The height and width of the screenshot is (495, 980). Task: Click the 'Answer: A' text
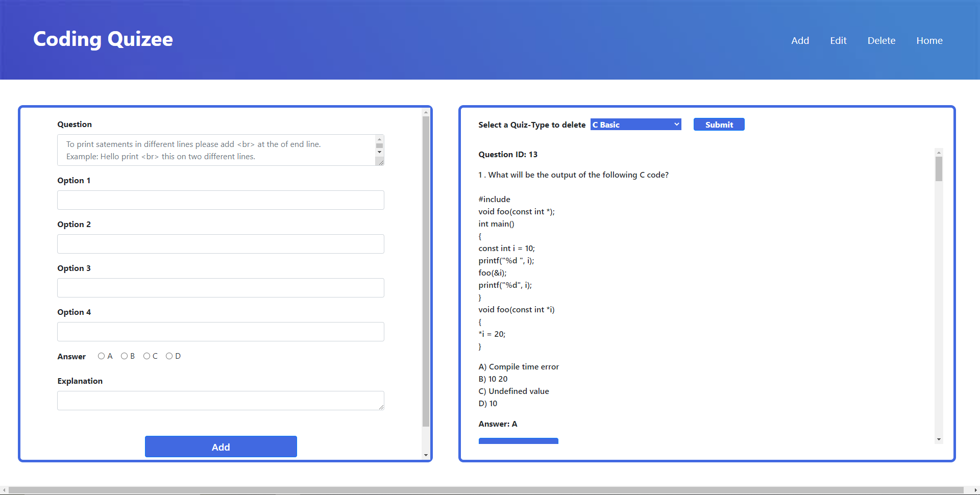pyautogui.click(x=498, y=424)
